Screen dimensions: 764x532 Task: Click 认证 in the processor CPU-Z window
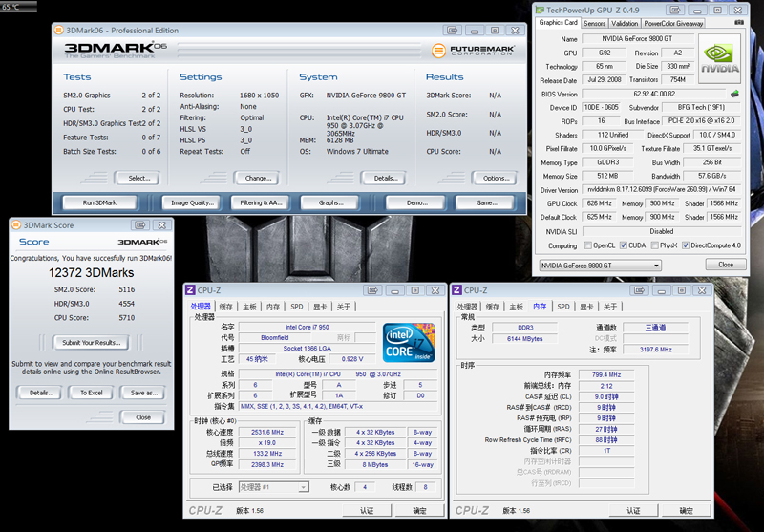[367, 511]
